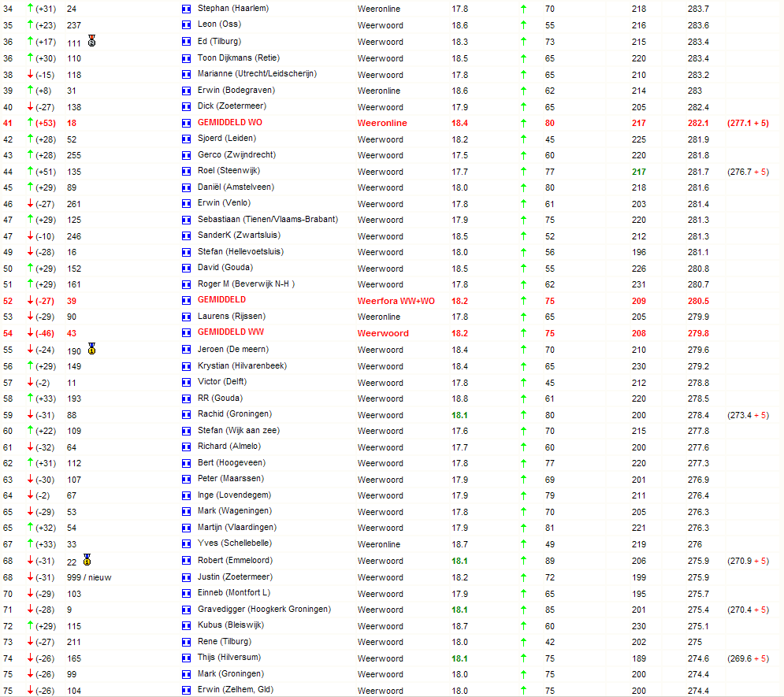Click the blue icon beside Roel (Steenwijk)
Viewport: 784px width, 697px height.
(186, 172)
